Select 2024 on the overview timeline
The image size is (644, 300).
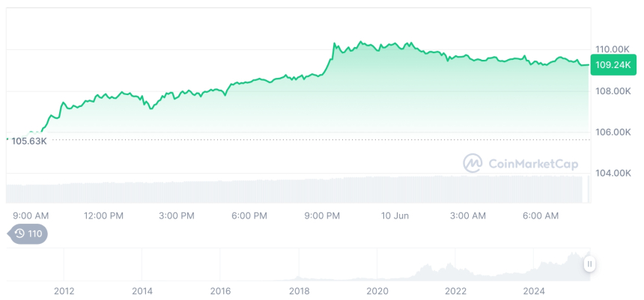click(534, 291)
